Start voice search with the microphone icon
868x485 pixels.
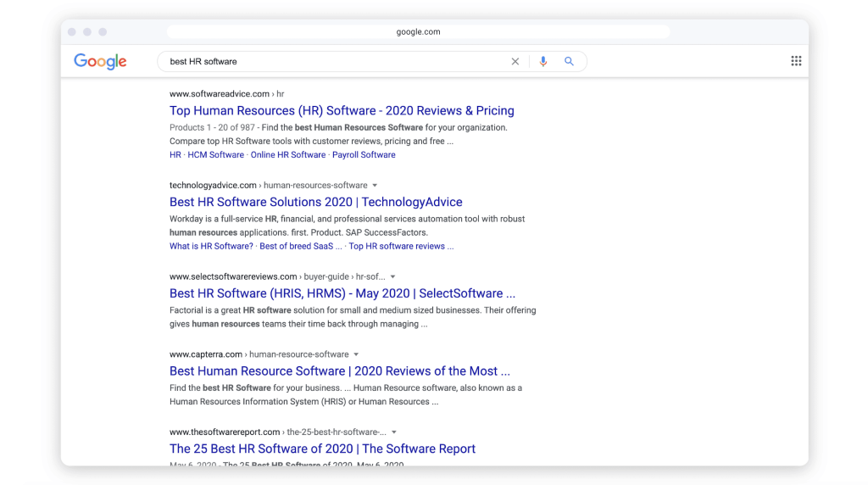(543, 61)
